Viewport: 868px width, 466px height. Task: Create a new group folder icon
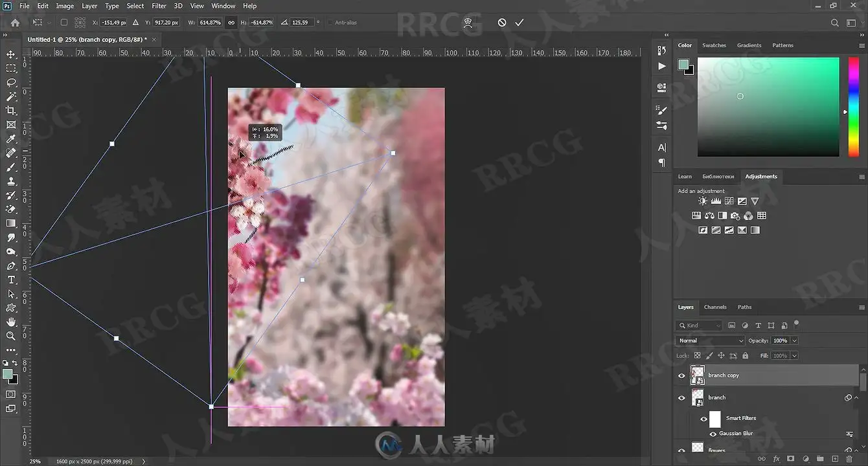[x=820, y=459]
